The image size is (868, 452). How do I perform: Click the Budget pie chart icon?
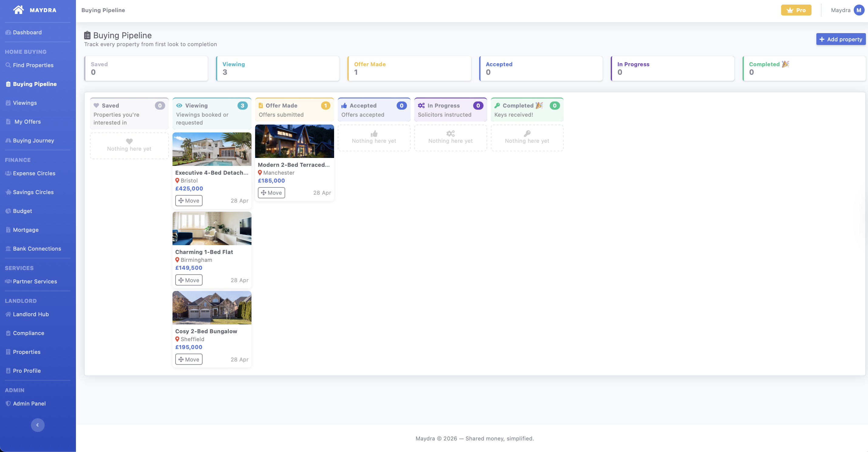click(8, 211)
